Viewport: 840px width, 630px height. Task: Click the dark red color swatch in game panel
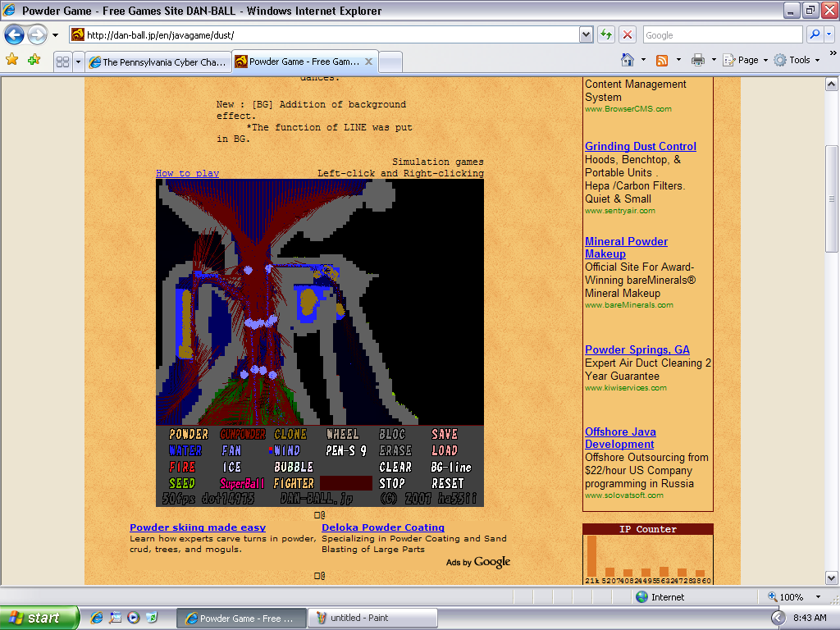tap(345, 483)
